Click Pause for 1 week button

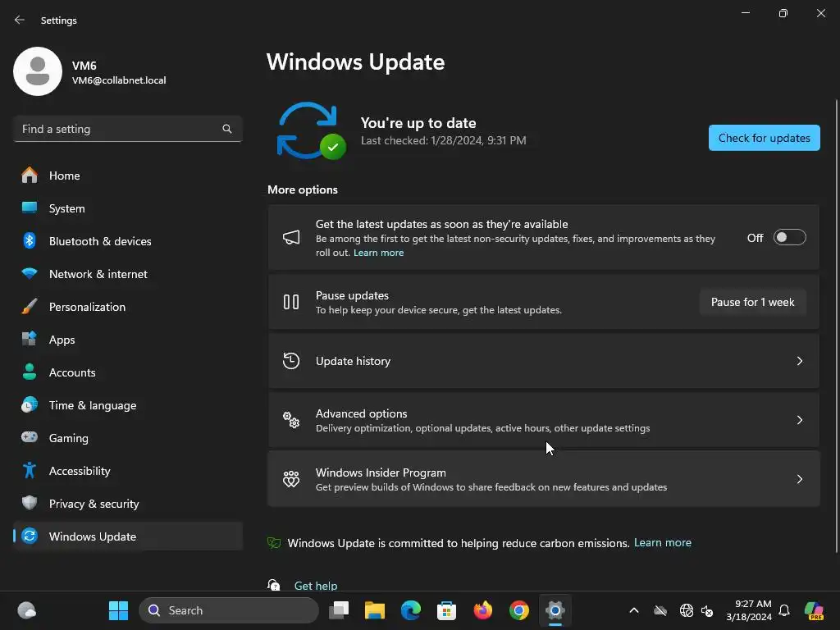coord(753,302)
